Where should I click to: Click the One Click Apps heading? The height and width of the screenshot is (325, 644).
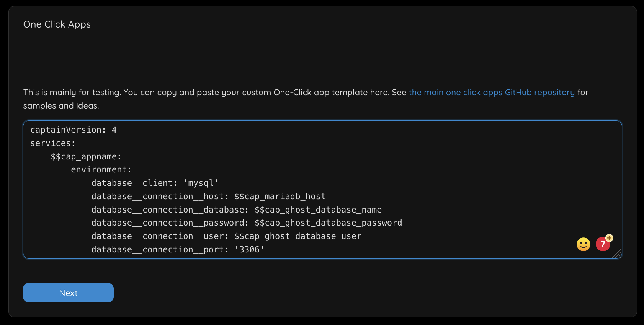pyautogui.click(x=57, y=24)
